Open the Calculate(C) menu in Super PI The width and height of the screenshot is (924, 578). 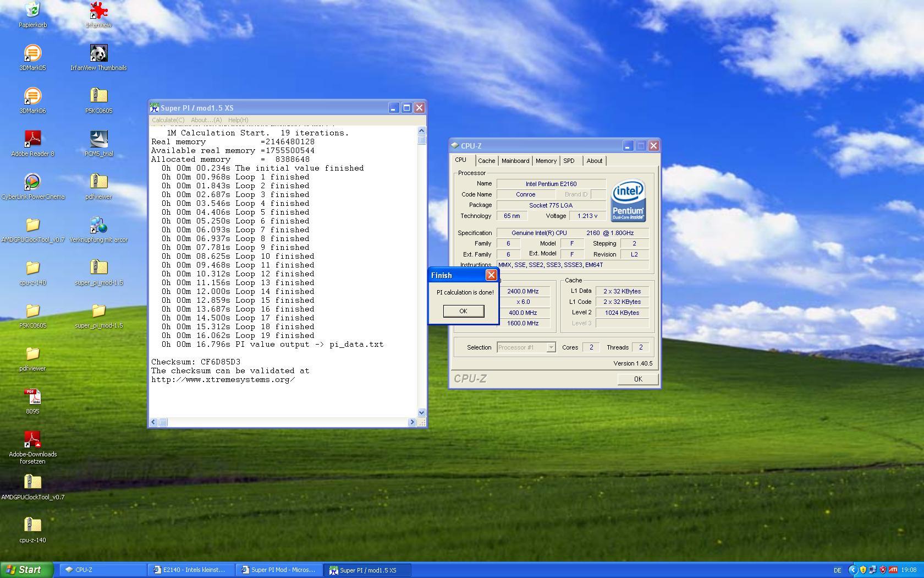point(168,120)
